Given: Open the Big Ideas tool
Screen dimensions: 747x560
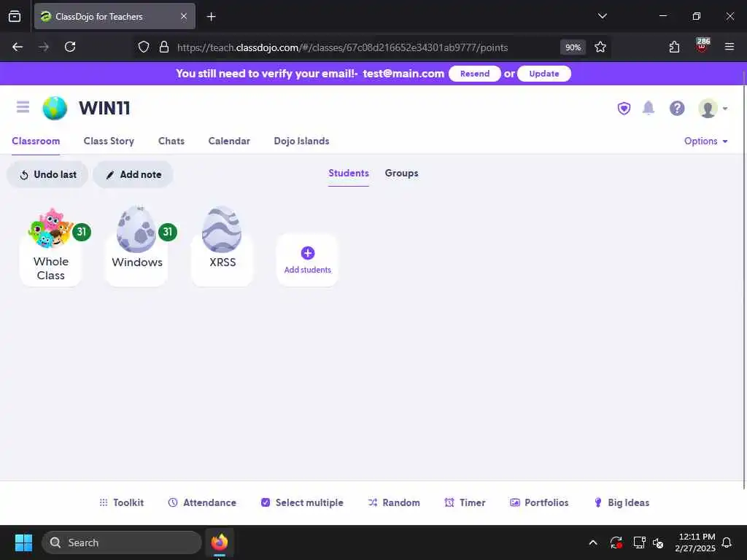Looking at the screenshot, I should point(622,502).
